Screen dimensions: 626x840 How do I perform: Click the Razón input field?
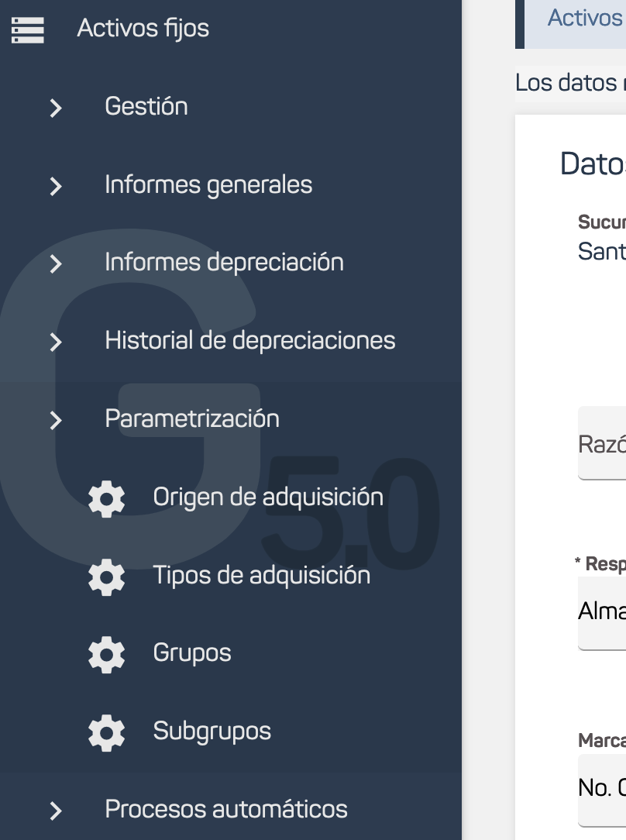pos(602,445)
